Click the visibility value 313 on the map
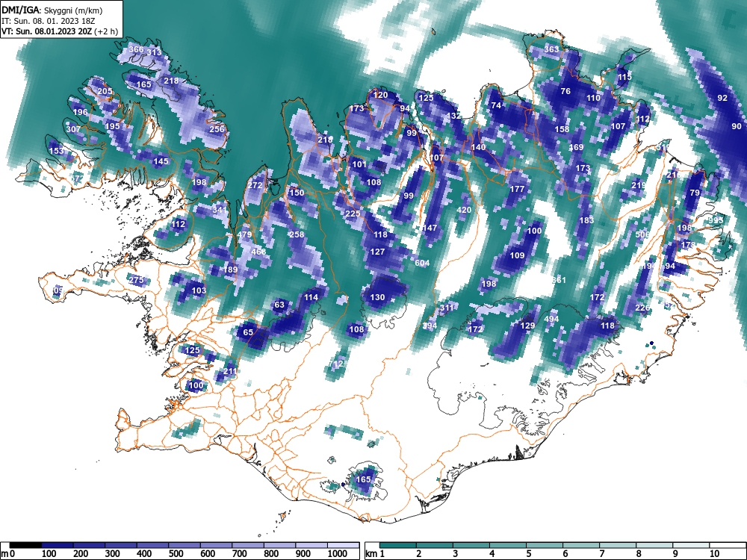The image size is (747, 560). point(154,52)
